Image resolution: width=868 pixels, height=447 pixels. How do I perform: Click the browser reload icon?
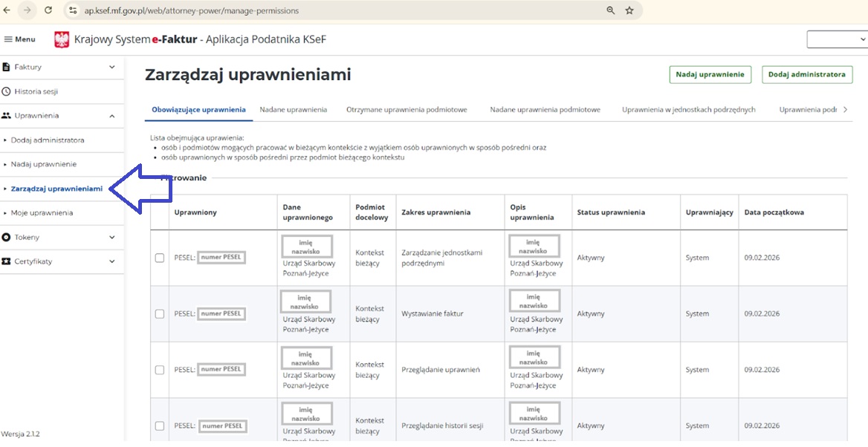[x=48, y=10]
